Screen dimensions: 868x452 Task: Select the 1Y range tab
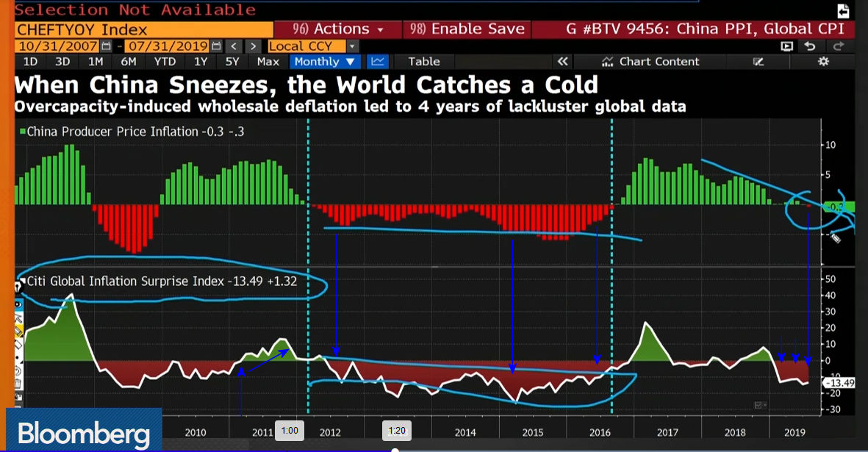(x=201, y=62)
